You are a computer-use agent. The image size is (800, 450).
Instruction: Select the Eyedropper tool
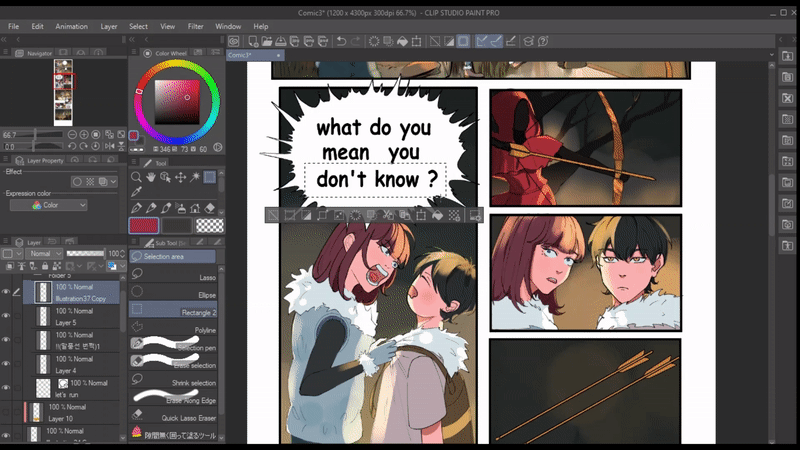pyautogui.click(x=136, y=192)
